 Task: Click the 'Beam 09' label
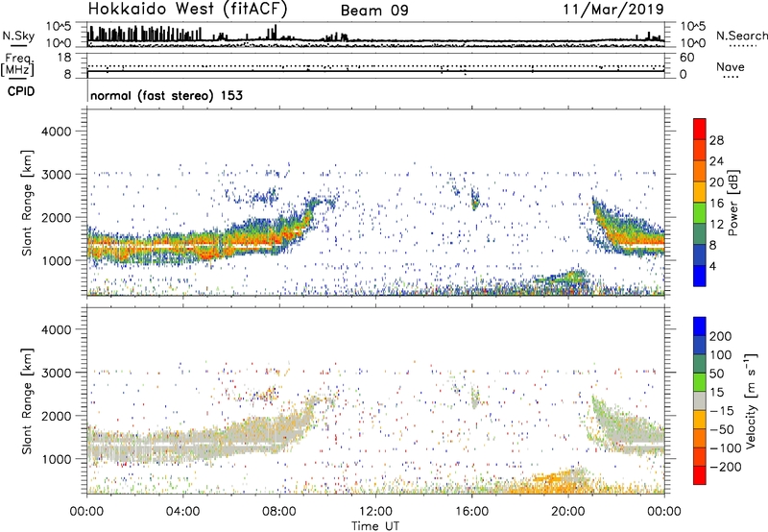[374, 11]
